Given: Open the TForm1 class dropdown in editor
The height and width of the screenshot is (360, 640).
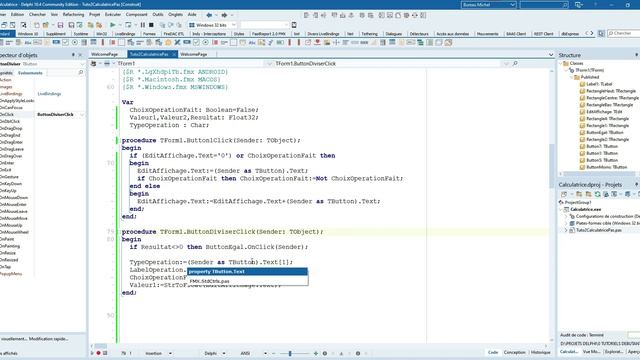Looking at the screenshot, I should tap(269, 64).
